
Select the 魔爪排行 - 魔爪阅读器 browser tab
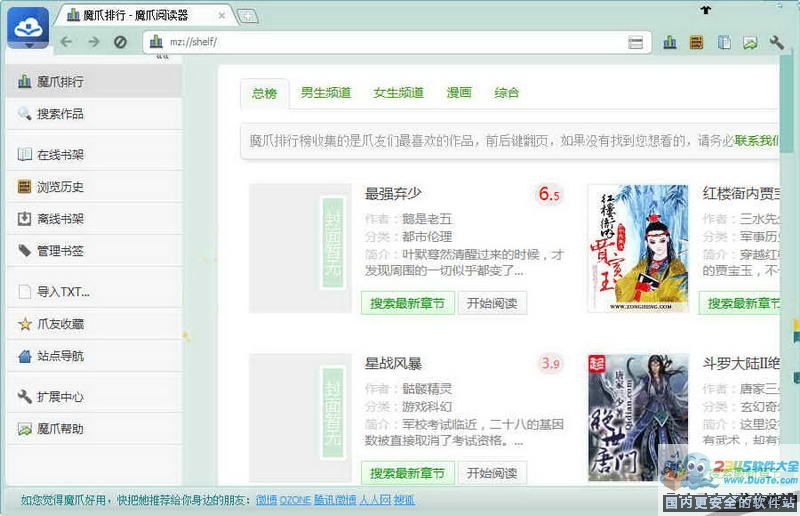tap(145, 15)
